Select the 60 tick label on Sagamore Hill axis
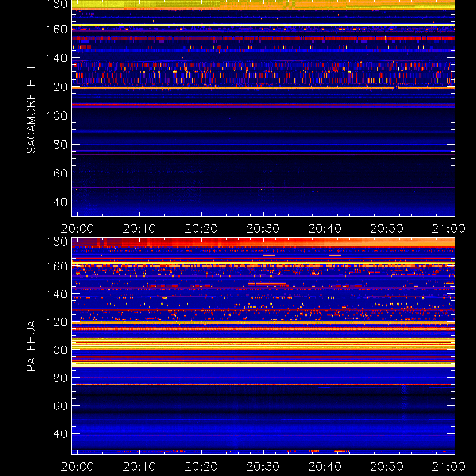Image resolution: width=476 pixels, height=476 pixels. coord(60,173)
